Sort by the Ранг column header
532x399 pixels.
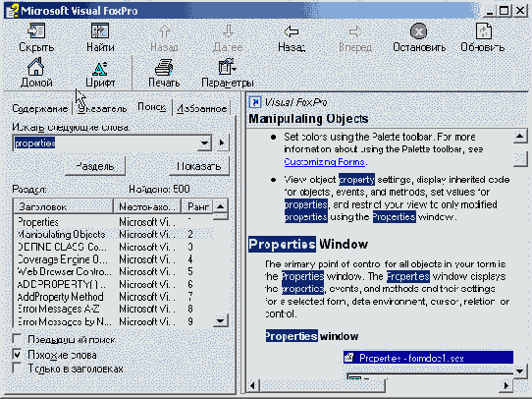pos(198,206)
